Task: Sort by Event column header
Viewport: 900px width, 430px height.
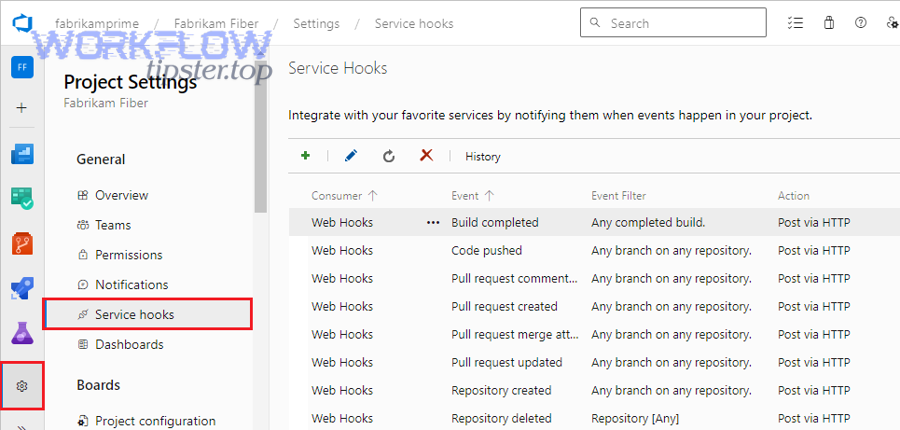Action: [473, 196]
